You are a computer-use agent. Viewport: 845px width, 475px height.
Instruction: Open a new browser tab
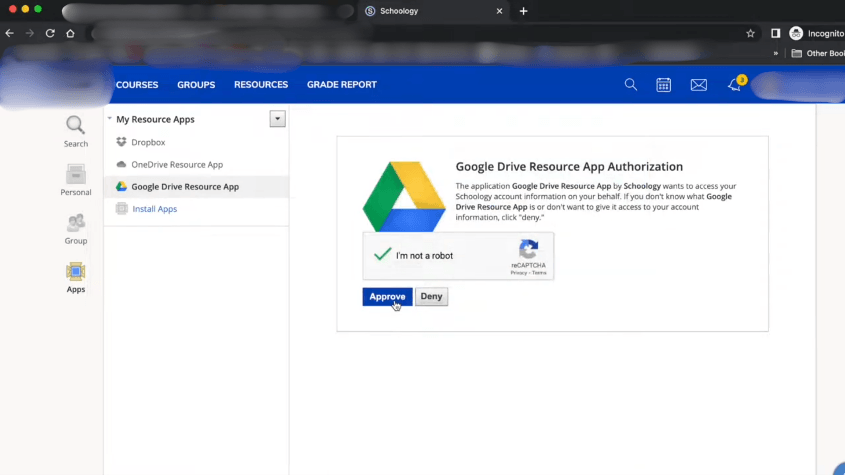tap(523, 11)
